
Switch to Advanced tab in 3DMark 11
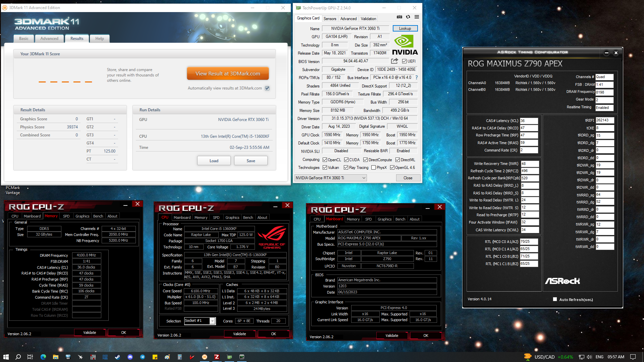pyautogui.click(x=49, y=39)
